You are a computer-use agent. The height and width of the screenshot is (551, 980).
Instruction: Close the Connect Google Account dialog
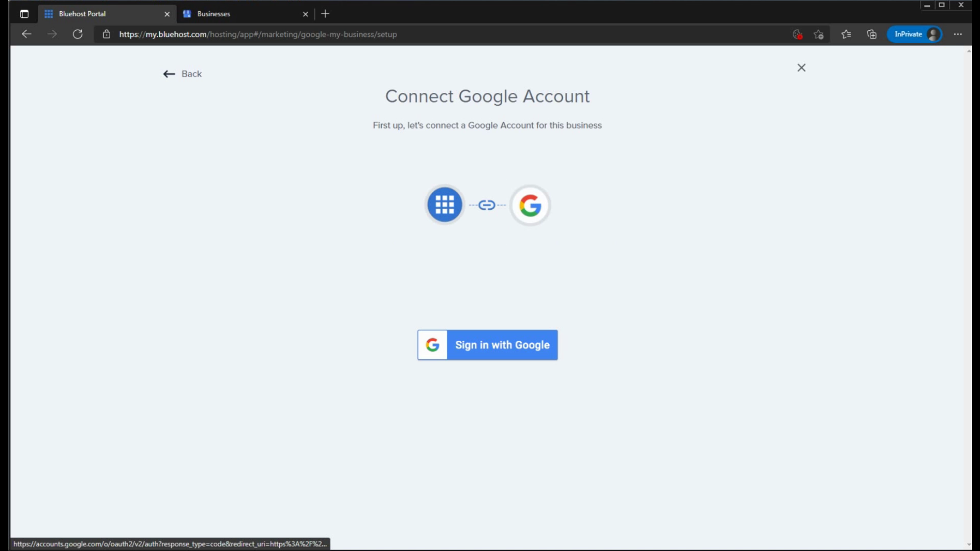tap(801, 68)
